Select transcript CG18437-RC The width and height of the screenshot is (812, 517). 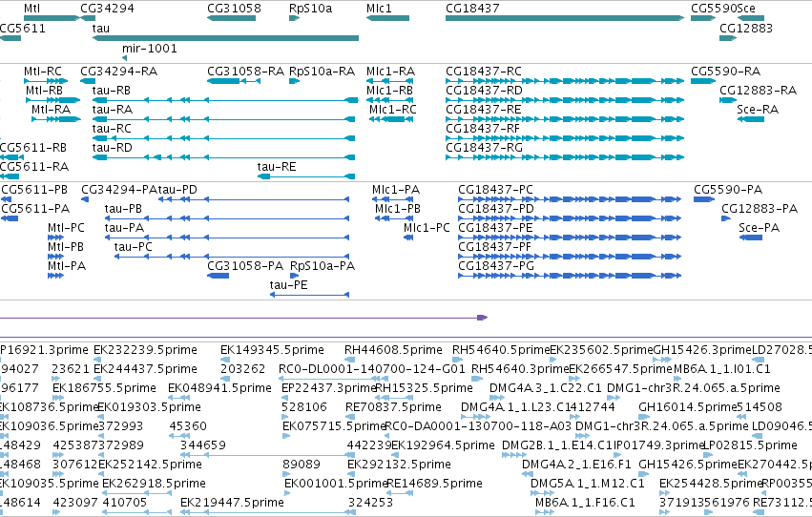(x=565, y=81)
